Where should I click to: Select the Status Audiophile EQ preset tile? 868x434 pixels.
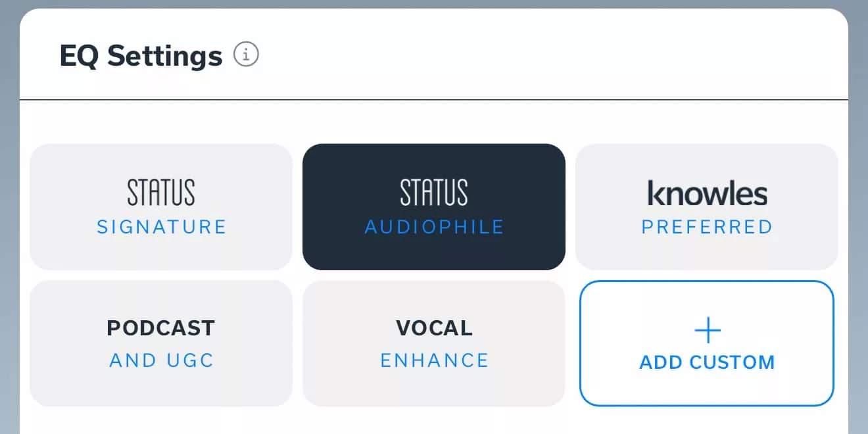[434, 206]
